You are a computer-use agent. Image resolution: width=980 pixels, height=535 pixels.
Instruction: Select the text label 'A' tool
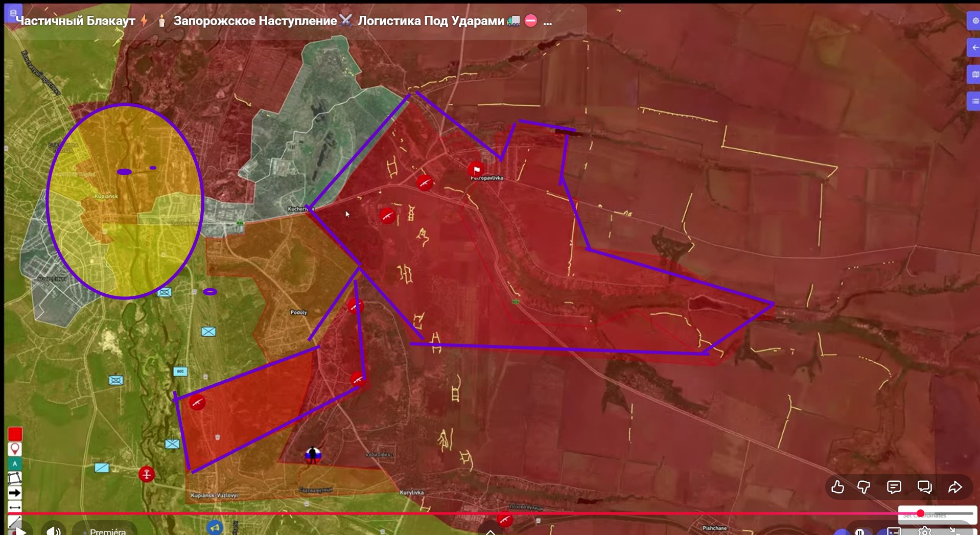tap(15, 463)
